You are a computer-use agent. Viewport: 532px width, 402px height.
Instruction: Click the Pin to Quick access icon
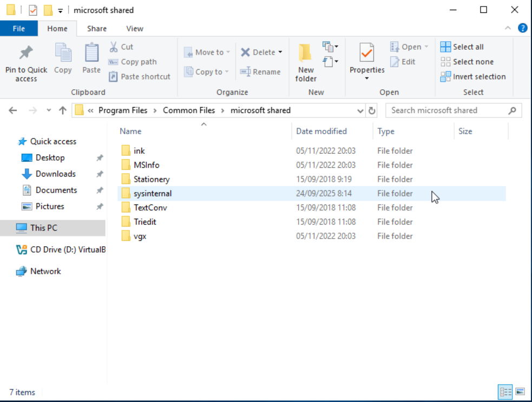coord(26,53)
